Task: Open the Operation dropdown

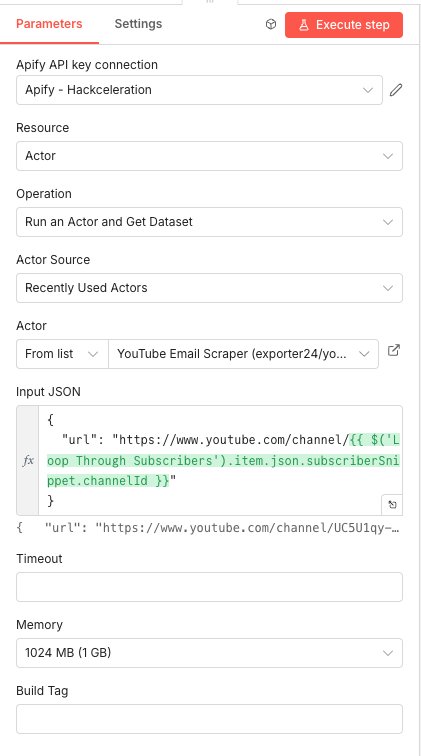Action: pyautogui.click(x=209, y=222)
